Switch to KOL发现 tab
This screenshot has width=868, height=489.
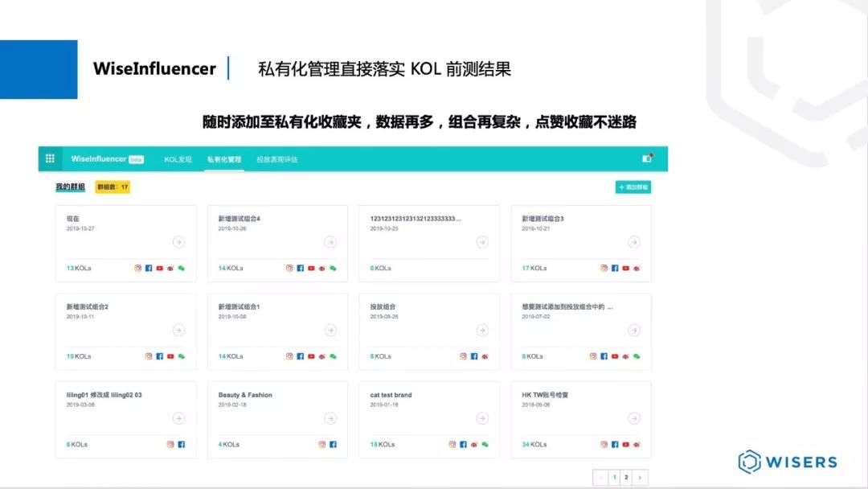pyautogui.click(x=178, y=159)
